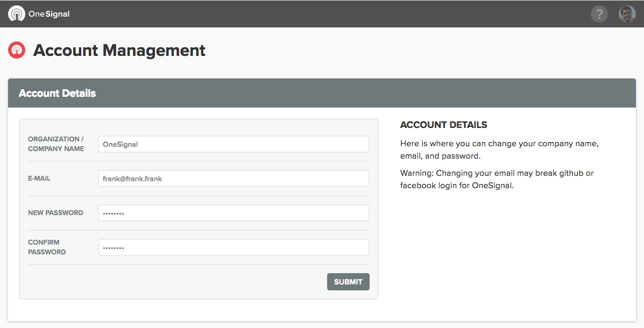Focus the Organization / Company Name field
The width and height of the screenshot is (644, 328).
pyautogui.click(x=233, y=144)
